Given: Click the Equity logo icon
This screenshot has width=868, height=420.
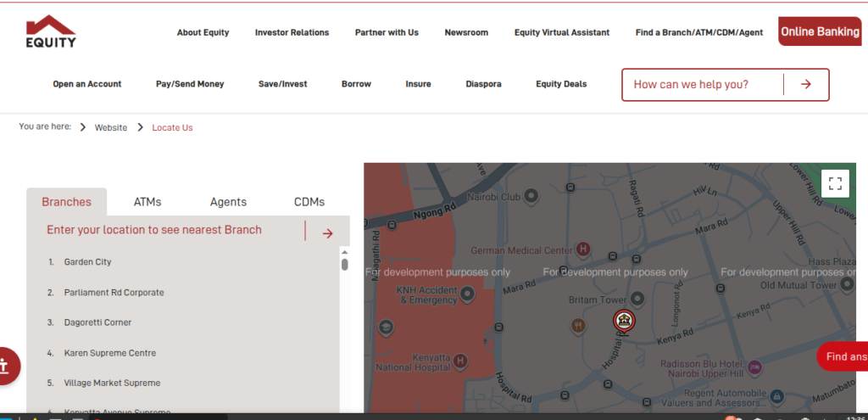Looking at the screenshot, I should pyautogui.click(x=51, y=31).
